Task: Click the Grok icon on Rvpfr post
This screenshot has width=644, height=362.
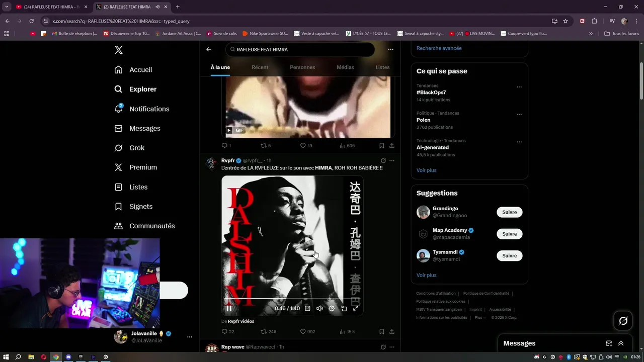Action: coord(383,161)
